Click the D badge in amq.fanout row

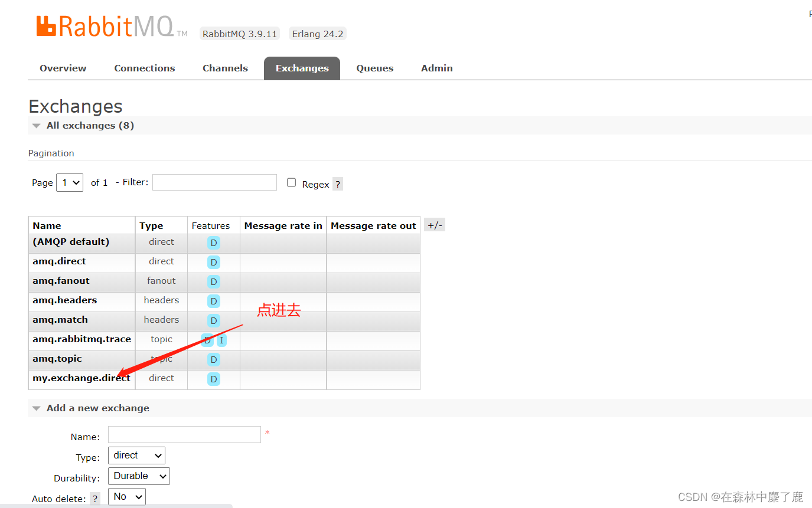[214, 281]
